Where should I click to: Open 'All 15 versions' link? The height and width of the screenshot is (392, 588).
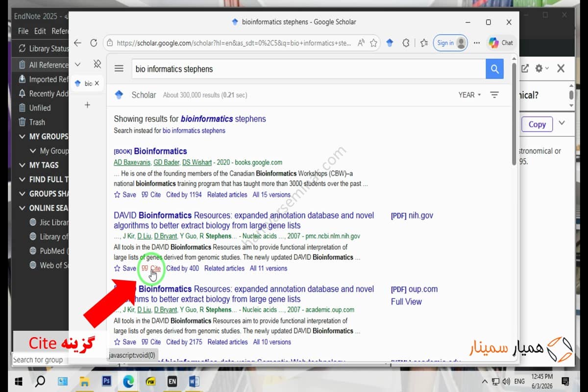tap(271, 195)
